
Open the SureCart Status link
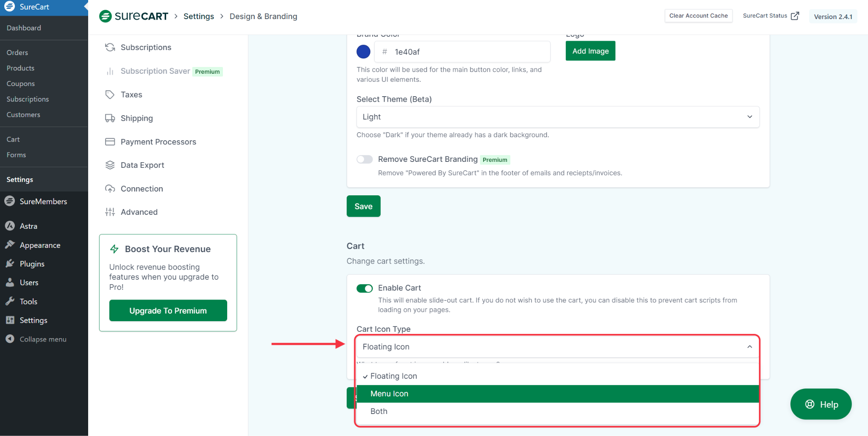(771, 16)
